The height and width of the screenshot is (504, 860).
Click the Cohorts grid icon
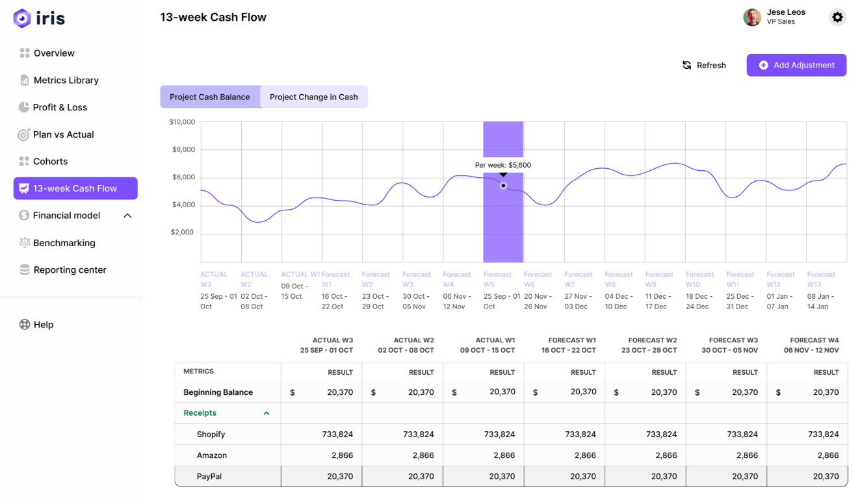[24, 161]
